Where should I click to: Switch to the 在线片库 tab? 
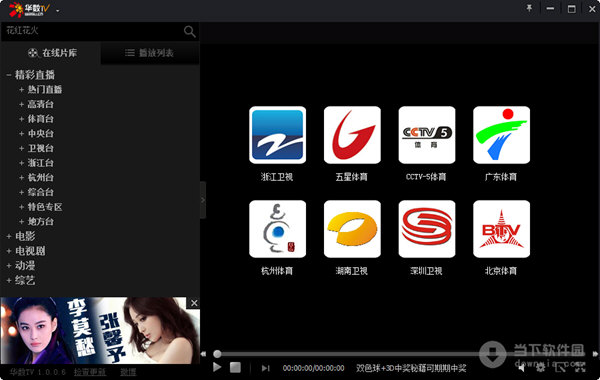tap(52, 53)
